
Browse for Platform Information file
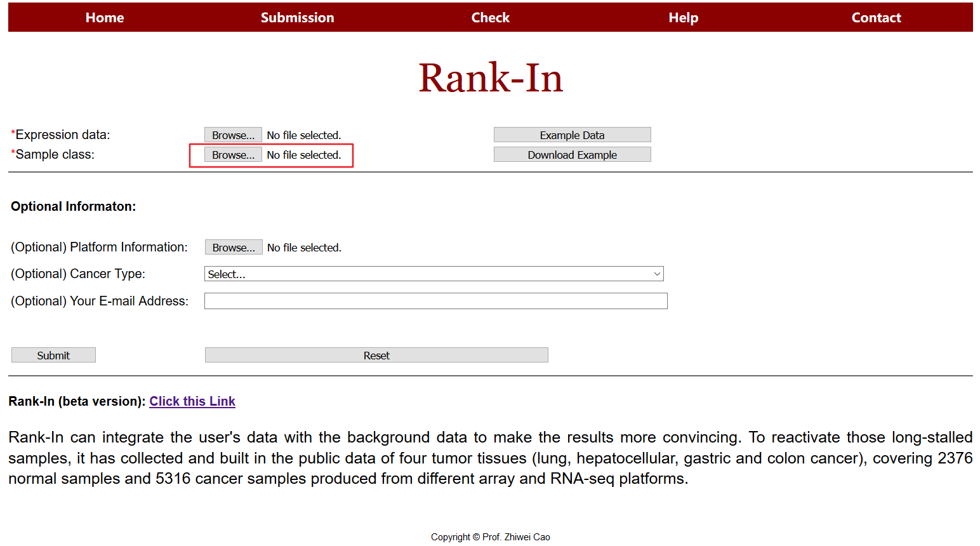pos(234,248)
